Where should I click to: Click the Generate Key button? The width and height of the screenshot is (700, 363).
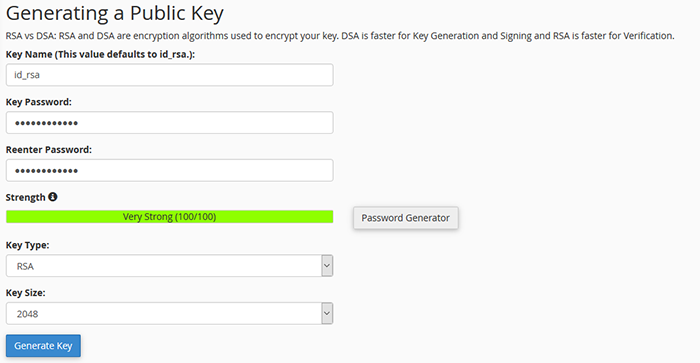click(43, 346)
